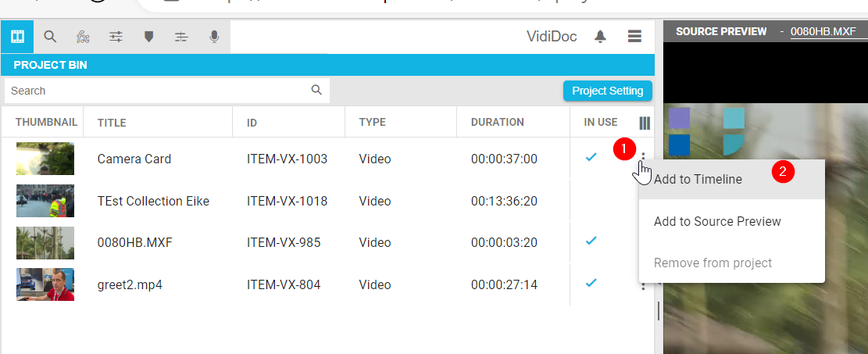Open the fx effects panel

pos(83,37)
